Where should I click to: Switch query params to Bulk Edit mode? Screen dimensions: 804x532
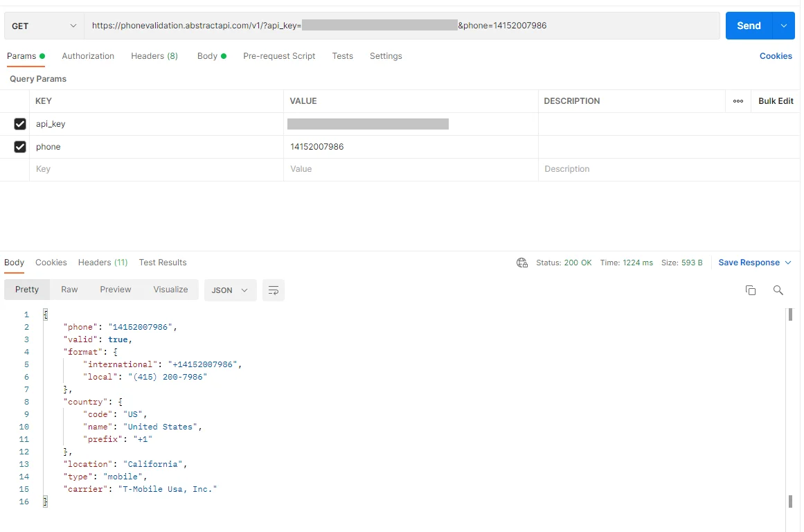tap(775, 100)
